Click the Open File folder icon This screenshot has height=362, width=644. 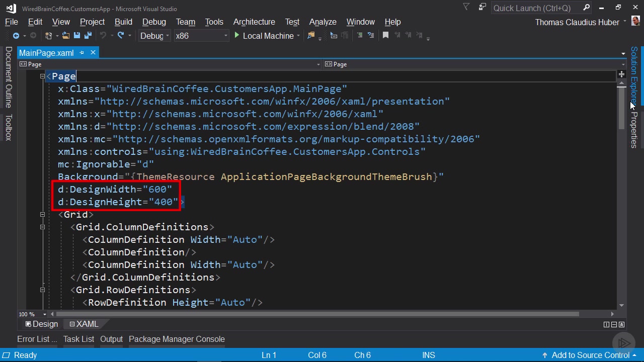[65, 36]
